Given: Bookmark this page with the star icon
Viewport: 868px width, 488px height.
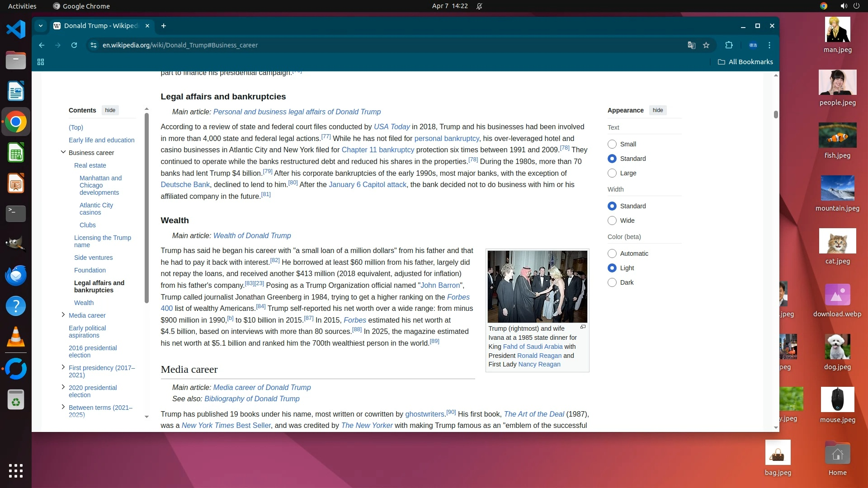Looking at the screenshot, I should 706,45.
